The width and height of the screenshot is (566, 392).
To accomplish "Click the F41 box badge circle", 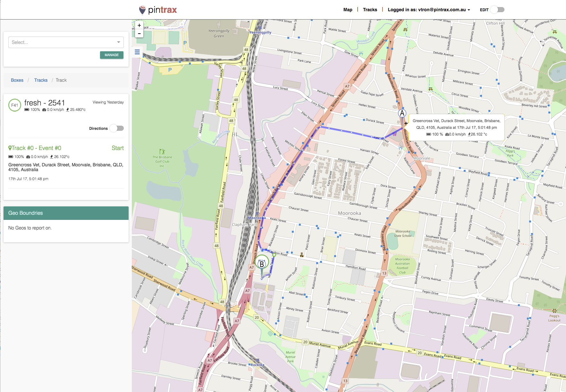I will 15,105.
